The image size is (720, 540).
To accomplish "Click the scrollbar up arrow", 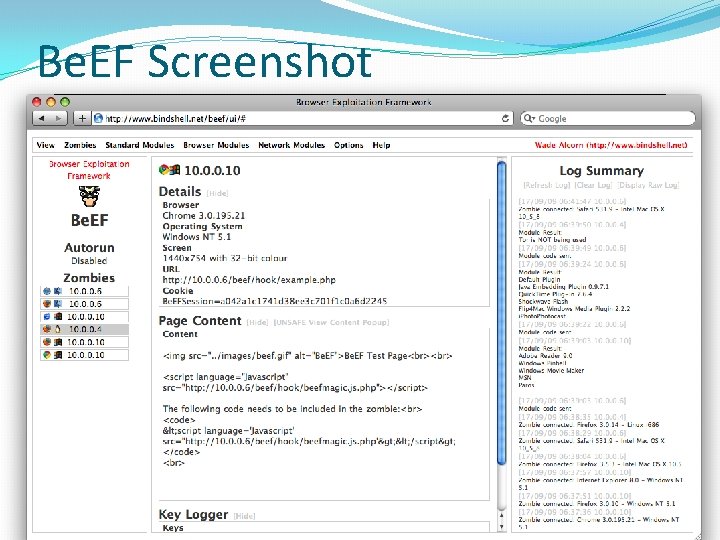I will coord(502,517).
